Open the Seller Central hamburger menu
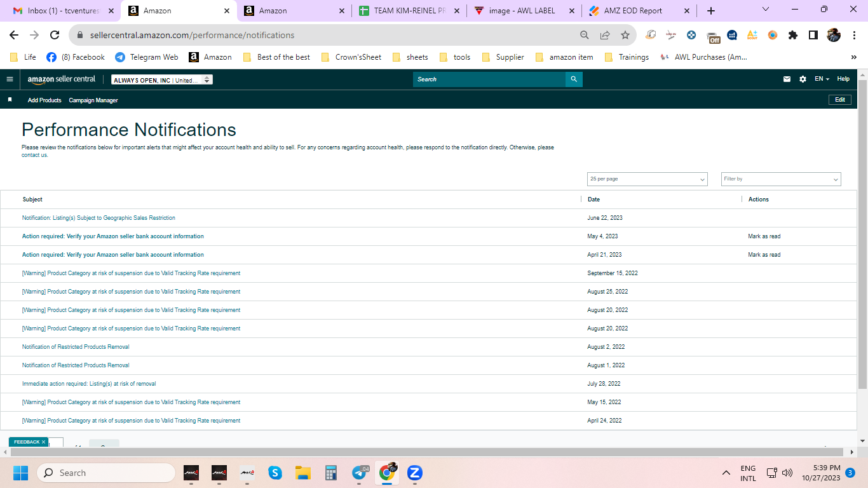Screen dimensions: 868x488 click(x=10, y=79)
